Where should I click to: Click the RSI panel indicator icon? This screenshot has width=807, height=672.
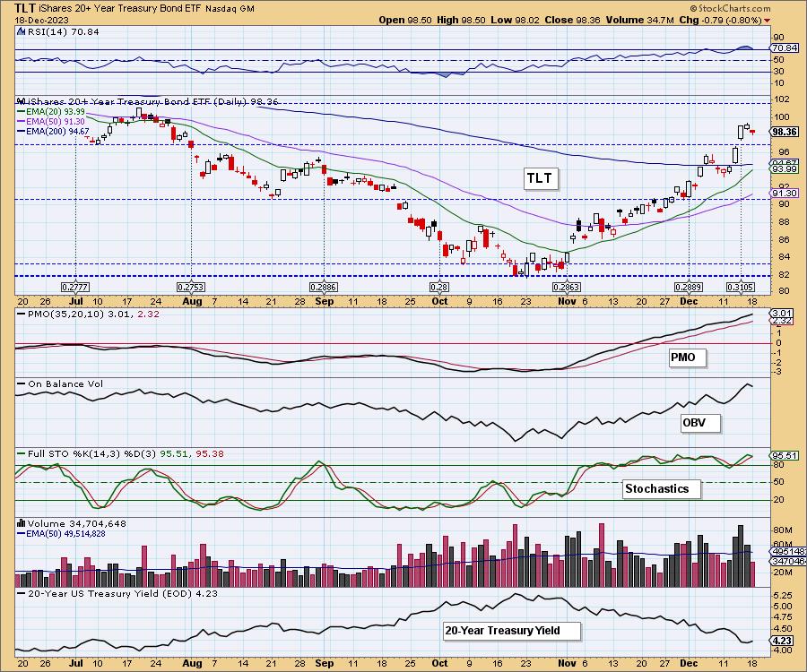click(21, 31)
